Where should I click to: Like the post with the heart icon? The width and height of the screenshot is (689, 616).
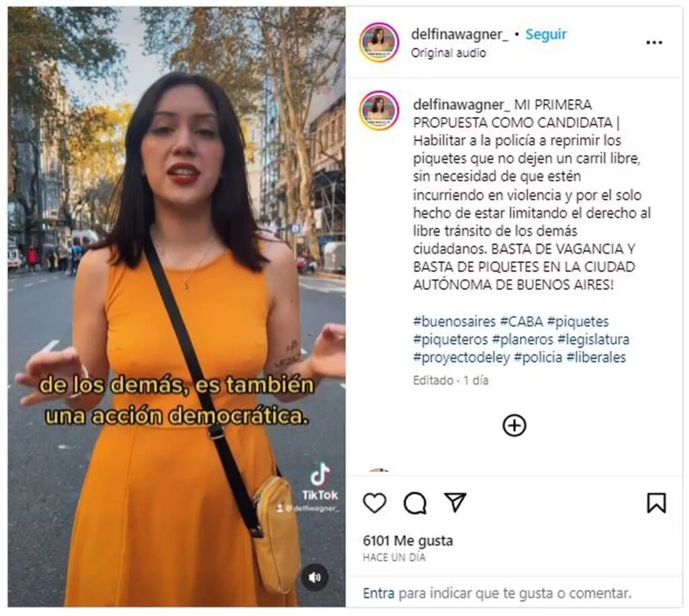pos(374,503)
